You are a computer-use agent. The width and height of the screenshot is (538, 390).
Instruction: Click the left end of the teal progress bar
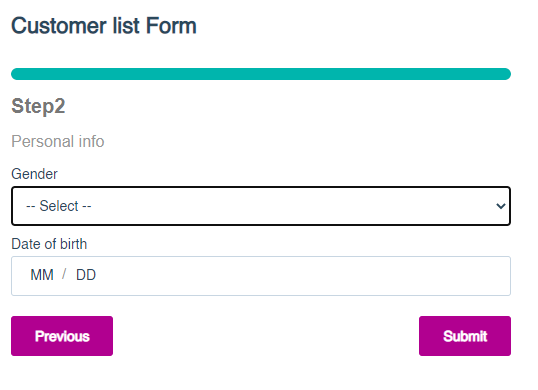point(18,74)
